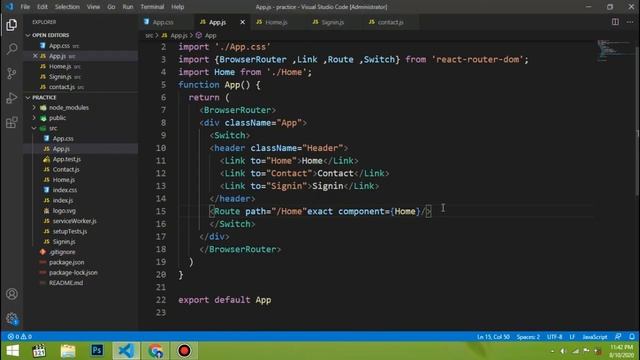Image resolution: width=640 pixels, height=360 pixels.
Task: Open index.css in the file tree
Action: tap(64, 190)
